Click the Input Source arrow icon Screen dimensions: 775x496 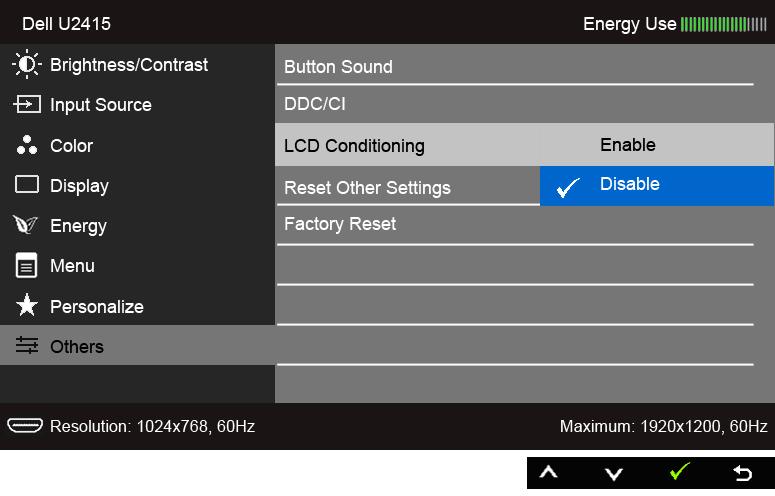27,104
